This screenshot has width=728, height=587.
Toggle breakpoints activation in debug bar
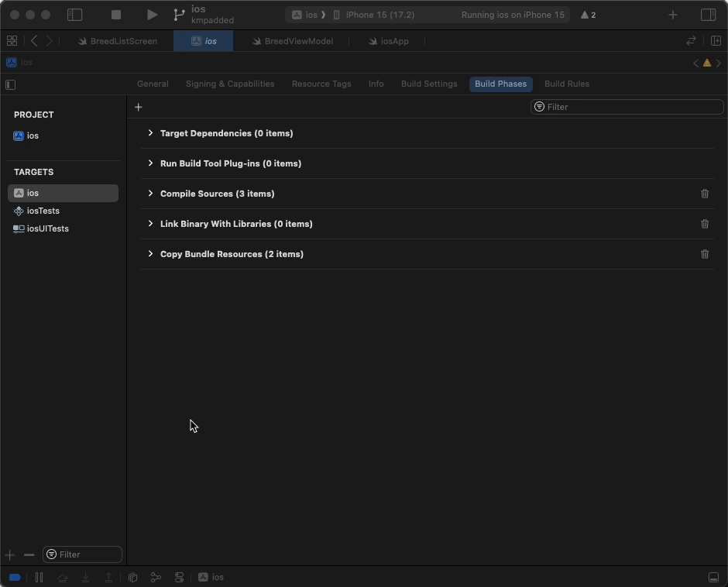pos(15,577)
